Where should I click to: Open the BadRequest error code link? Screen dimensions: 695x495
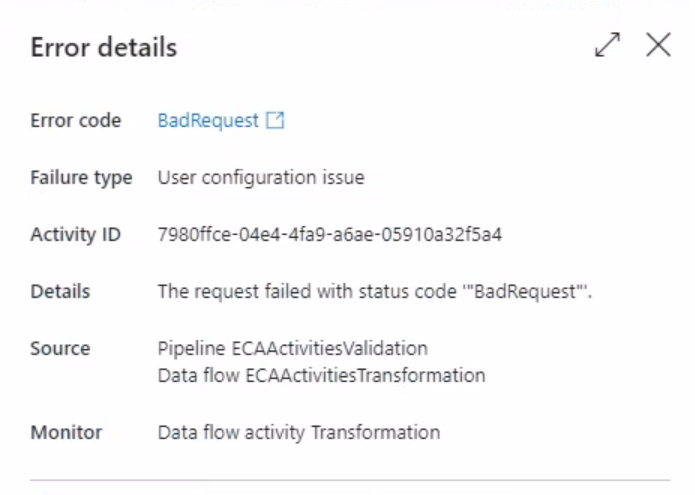[208, 121]
